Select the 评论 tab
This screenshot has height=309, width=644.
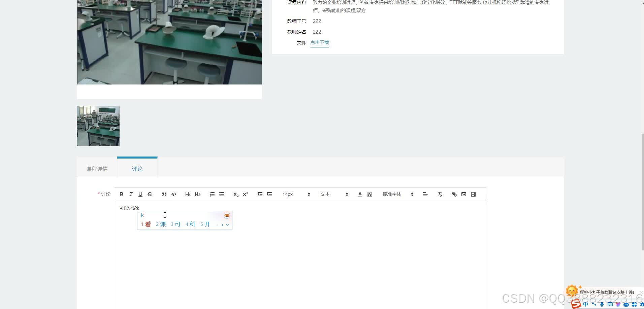pyautogui.click(x=137, y=169)
